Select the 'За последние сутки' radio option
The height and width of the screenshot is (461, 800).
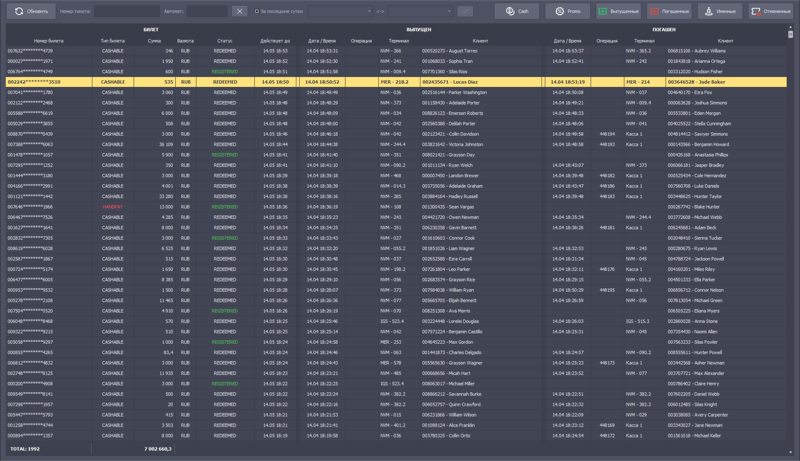tap(257, 11)
